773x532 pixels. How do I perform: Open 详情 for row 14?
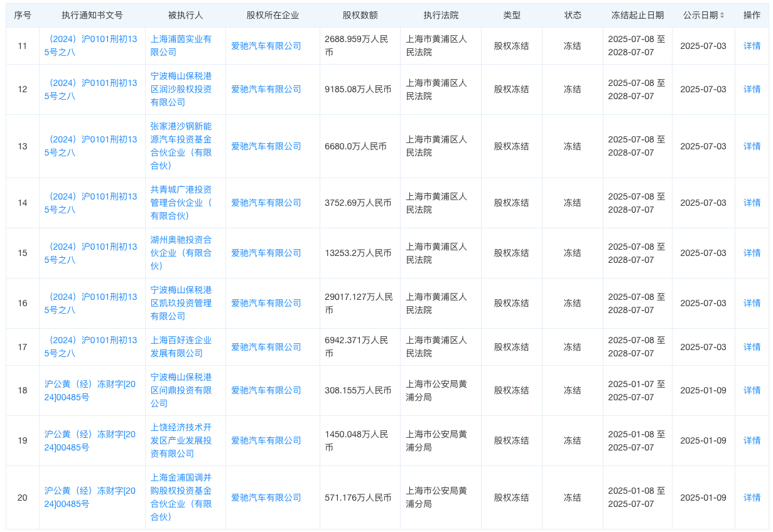[752, 203]
